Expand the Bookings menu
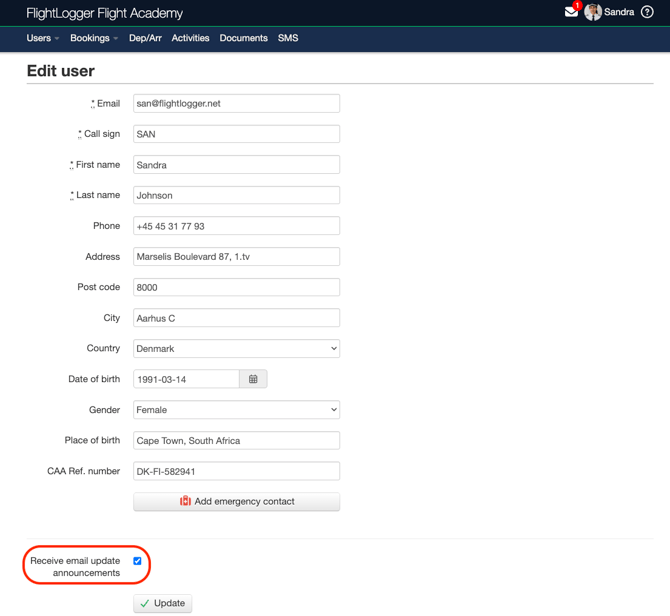This screenshot has height=616, width=670. coord(94,38)
